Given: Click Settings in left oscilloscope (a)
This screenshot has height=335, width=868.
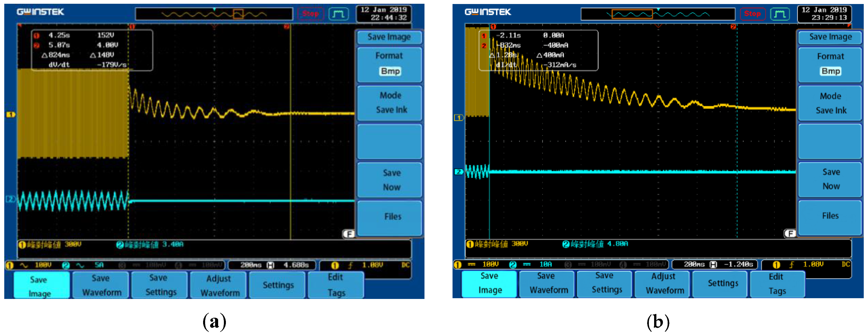Looking at the screenshot, I should click(x=278, y=285).
